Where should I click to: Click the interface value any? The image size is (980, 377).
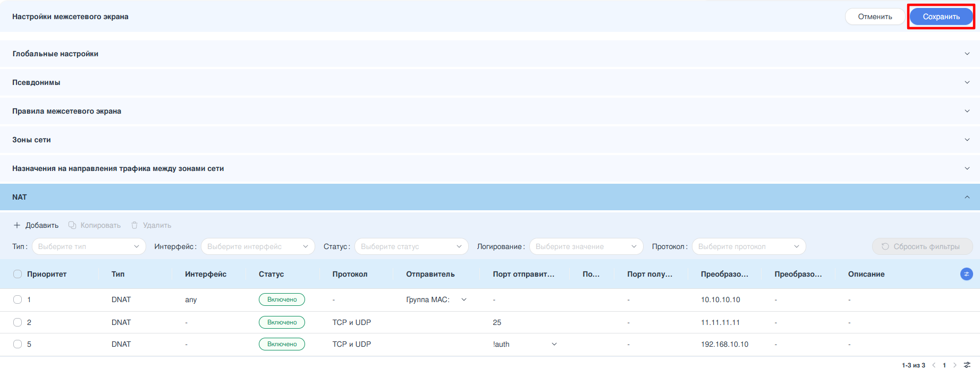pos(191,300)
